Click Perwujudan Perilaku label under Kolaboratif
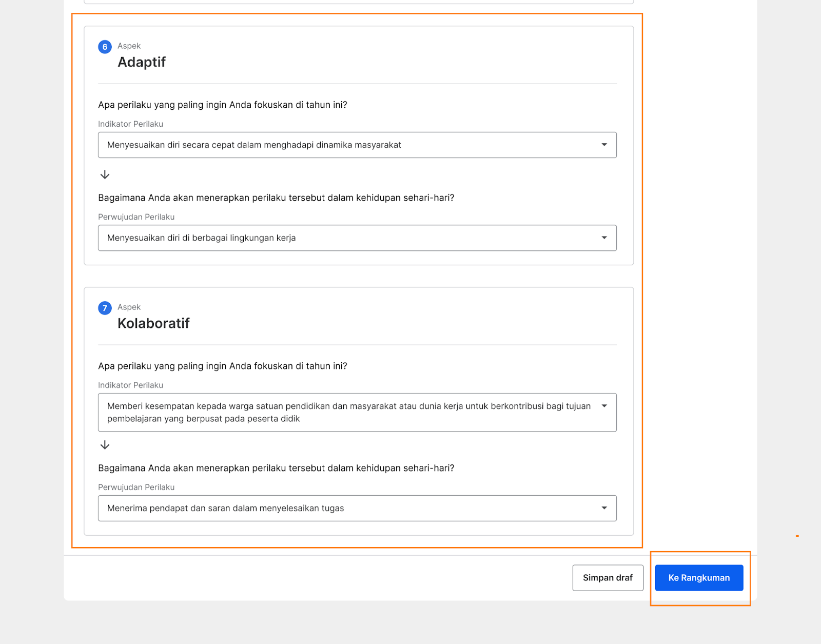The width and height of the screenshot is (821, 644). point(136,487)
